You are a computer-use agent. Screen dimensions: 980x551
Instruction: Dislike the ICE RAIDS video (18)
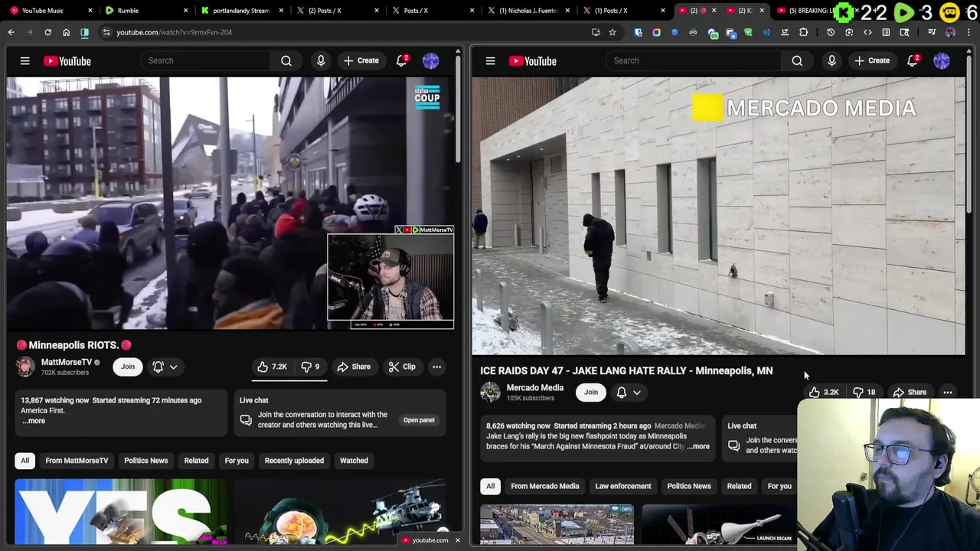864,392
